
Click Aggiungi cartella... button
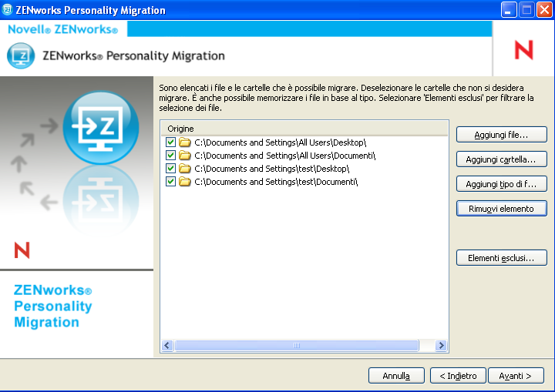point(502,159)
